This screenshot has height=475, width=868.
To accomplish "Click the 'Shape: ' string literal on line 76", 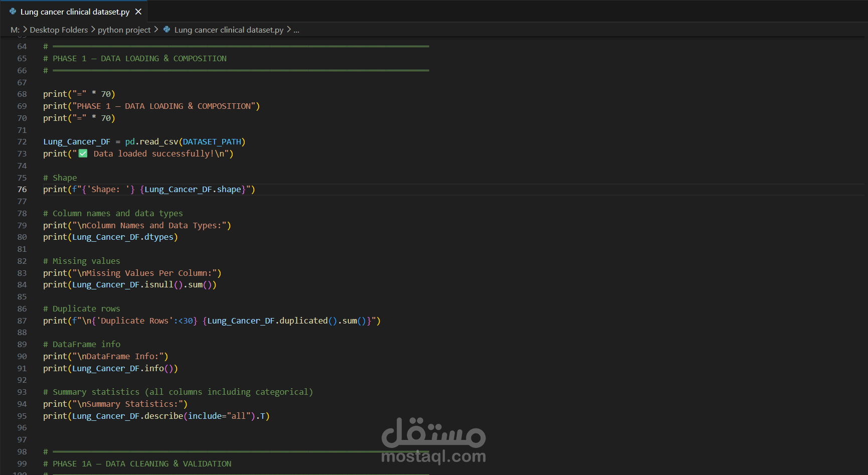I will tap(108, 190).
